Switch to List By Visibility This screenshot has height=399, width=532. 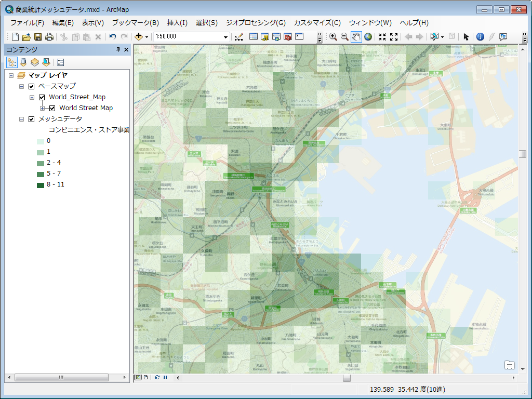pos(35,62)
